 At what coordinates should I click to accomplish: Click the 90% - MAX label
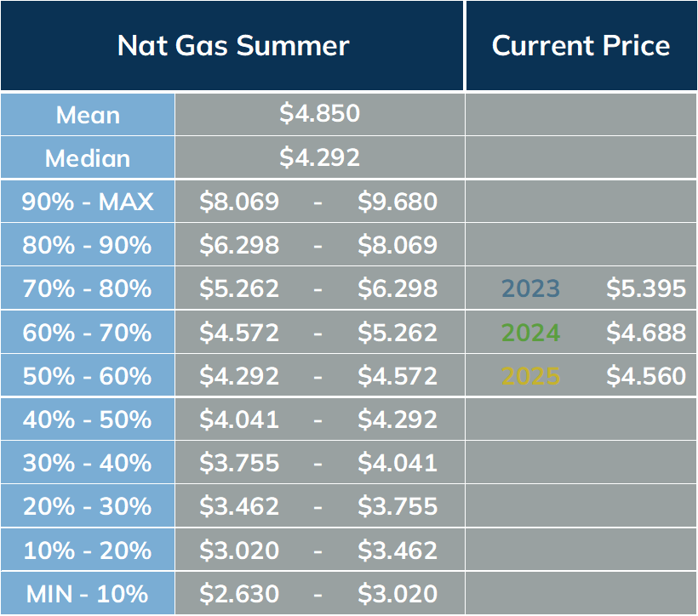pyautogui.click(x=88, y=201)
